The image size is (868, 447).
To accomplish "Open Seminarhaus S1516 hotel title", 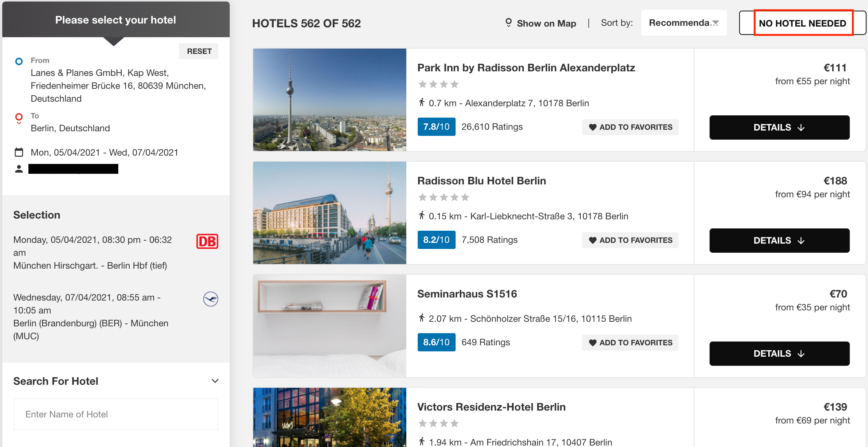I will click(467, 294).
